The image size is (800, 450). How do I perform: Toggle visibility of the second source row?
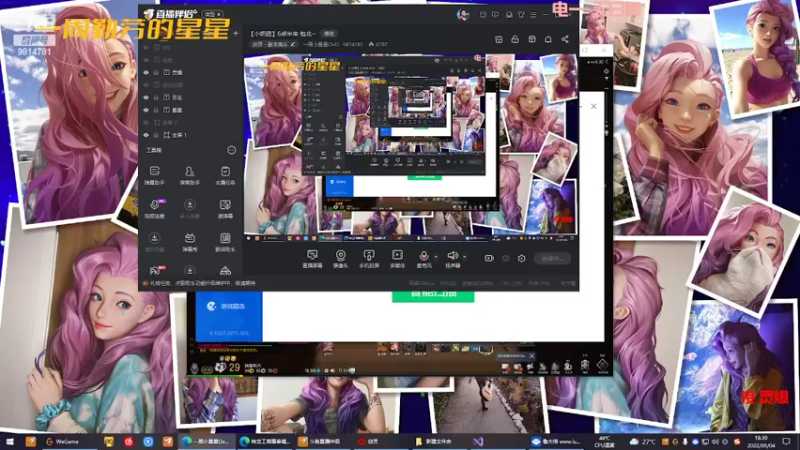tap(146, 60)
